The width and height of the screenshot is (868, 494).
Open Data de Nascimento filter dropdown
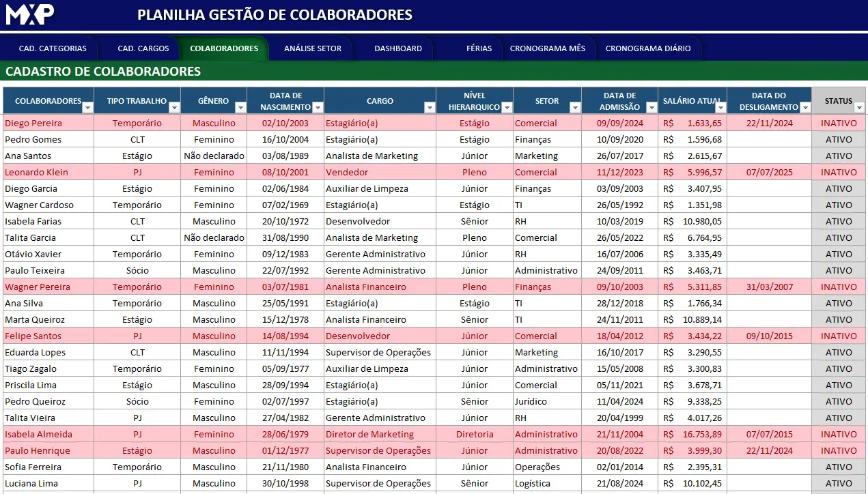click(x=318, y=108)
